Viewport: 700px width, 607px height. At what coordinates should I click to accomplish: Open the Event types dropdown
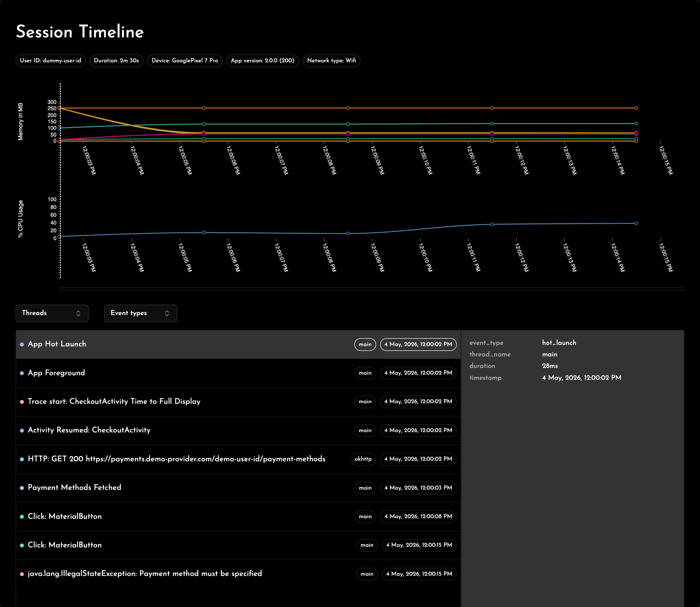(140, 313)
